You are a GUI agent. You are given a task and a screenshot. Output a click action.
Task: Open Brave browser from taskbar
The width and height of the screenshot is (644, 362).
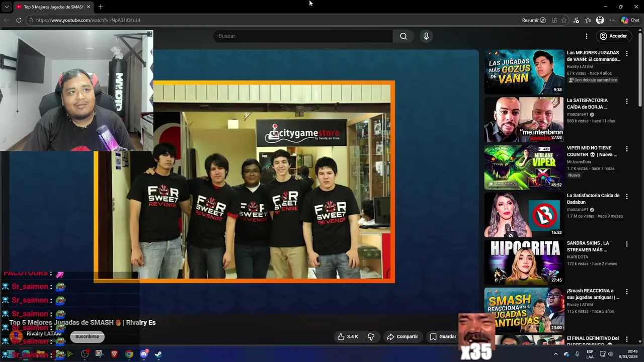[114, 354]
